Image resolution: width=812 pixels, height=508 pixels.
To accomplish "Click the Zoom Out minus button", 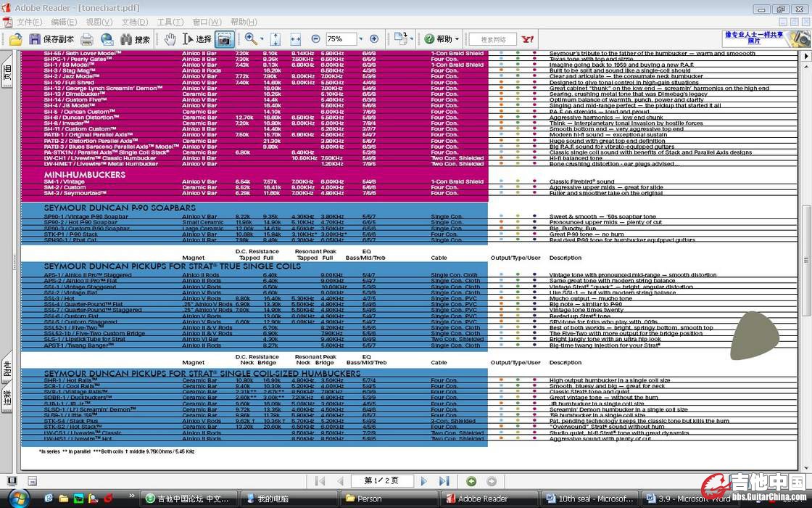I will 316,39.
